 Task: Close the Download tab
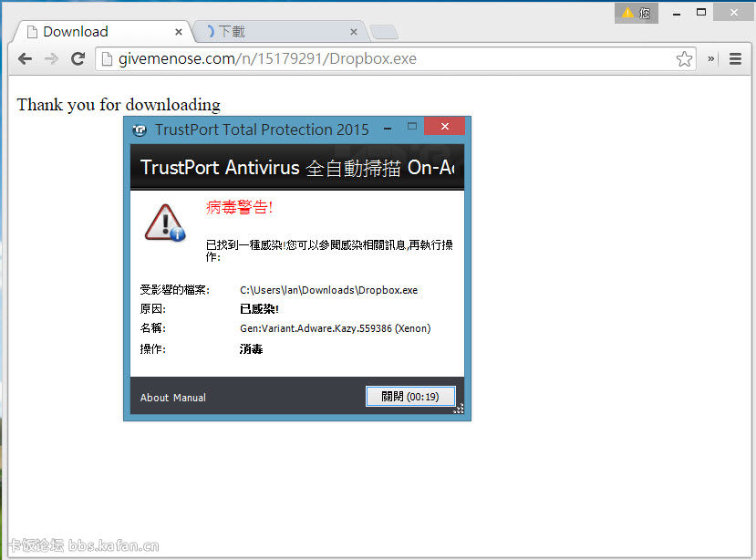tap(179, 32)
